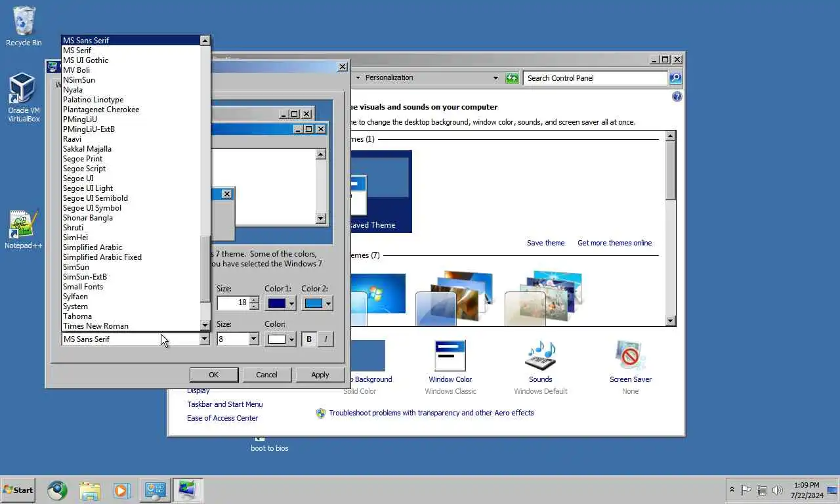The image size is (840, 504).
Task: Click the Personalization window taskbar button
Action: [188, 490]
